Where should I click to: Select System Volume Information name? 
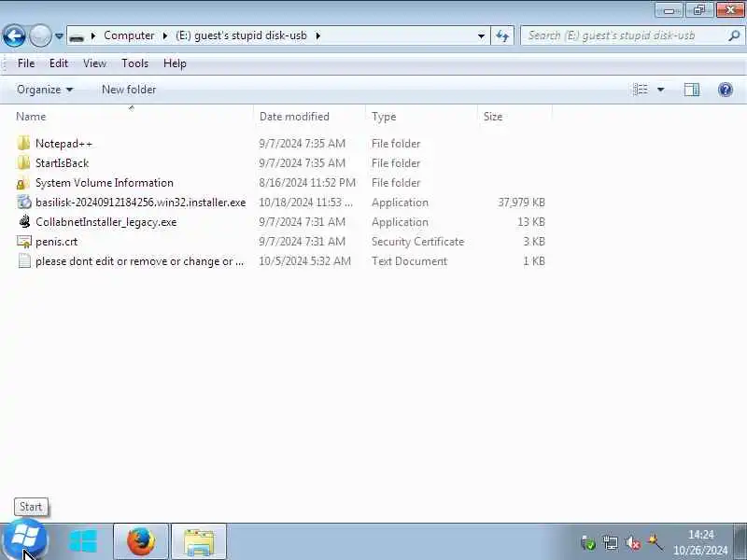click(x=105, y=183)
